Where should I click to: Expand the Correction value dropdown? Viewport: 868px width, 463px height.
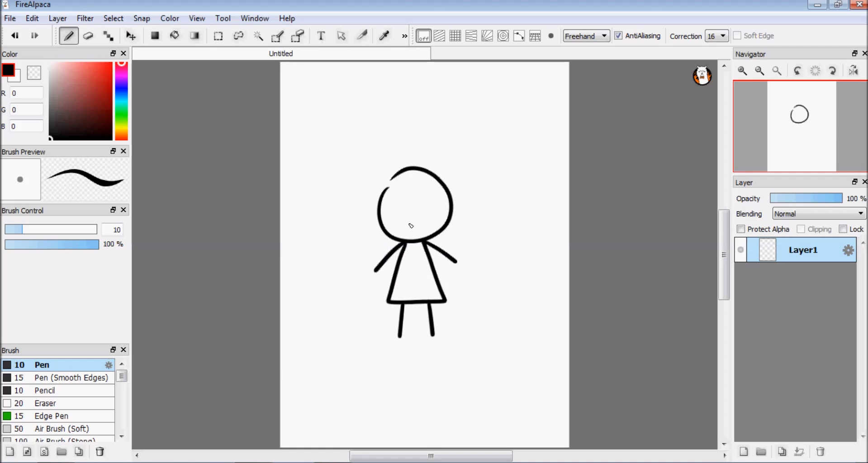coord(716,36)
